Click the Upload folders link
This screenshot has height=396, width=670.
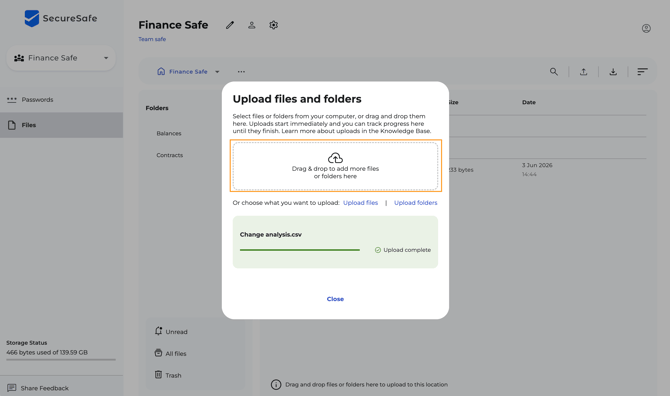coord(415,203)
